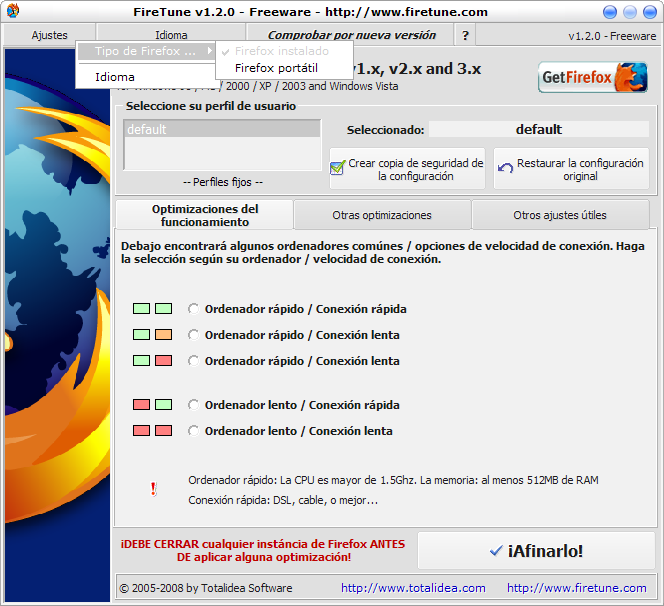Select the default profile in list
The height and width of the screenshot is (606, 664).
point(221,130)
